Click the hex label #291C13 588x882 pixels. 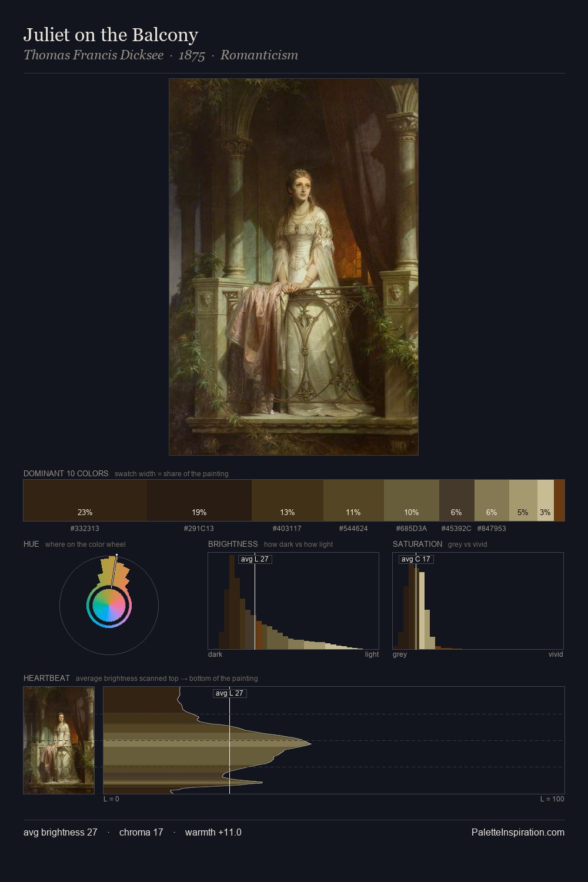199,529
